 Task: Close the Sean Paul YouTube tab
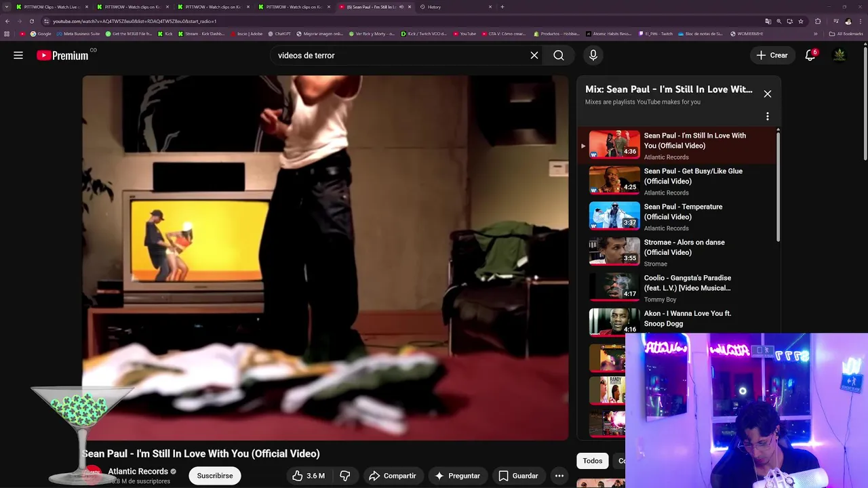(x=410, y=7)
